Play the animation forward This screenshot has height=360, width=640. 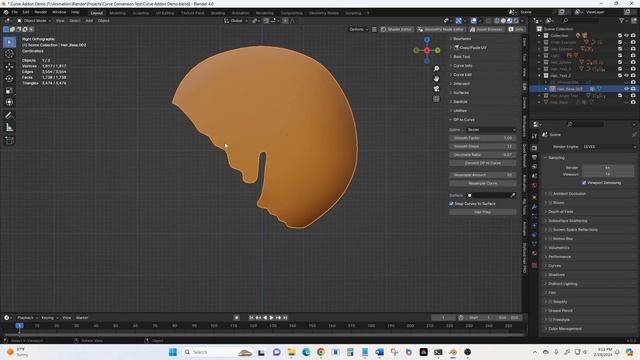[271, 318]
